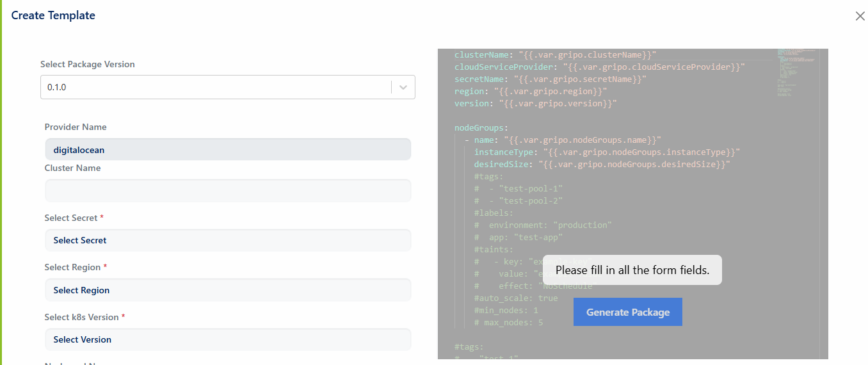Click the '#min_nodes: 1' comment line

(506, 310)
